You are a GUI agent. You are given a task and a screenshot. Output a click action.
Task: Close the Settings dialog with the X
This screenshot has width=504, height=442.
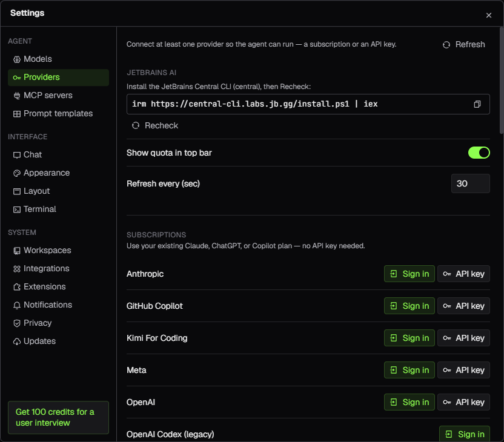click(489, 15)
